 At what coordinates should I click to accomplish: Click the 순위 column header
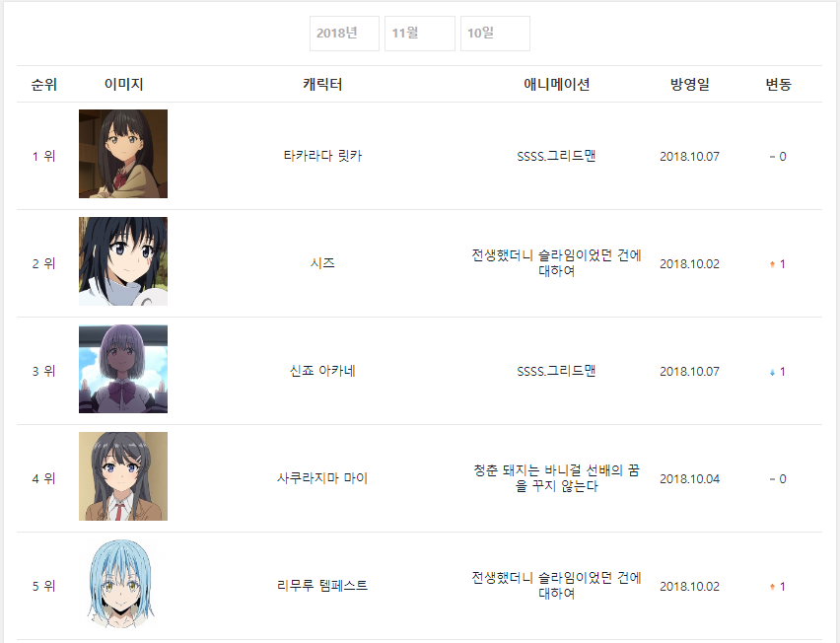click(44, 84)
